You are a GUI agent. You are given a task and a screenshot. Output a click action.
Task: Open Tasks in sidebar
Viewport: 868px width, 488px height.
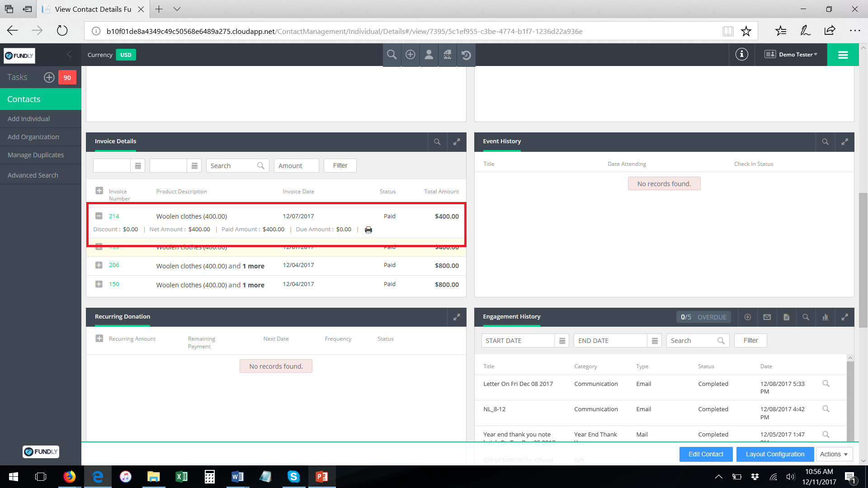pyautogui.click(x=17, y=77)
